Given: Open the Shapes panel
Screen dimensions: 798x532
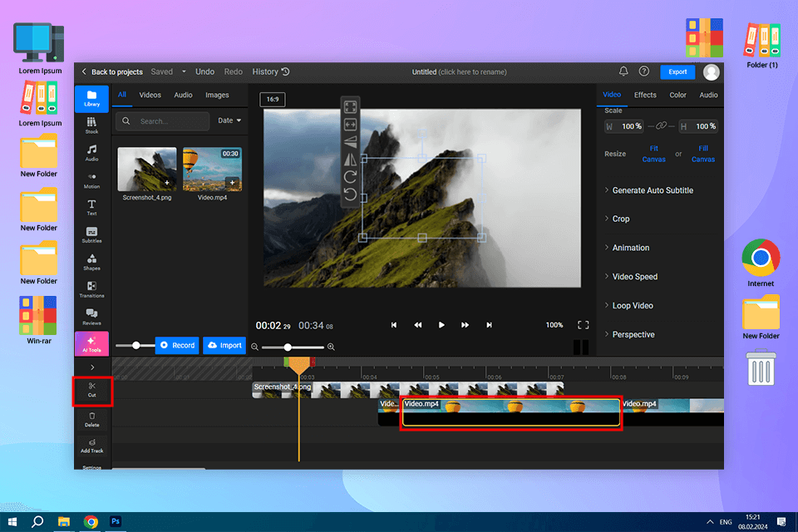Looking at the screenshot, I should tap(91, 262).
